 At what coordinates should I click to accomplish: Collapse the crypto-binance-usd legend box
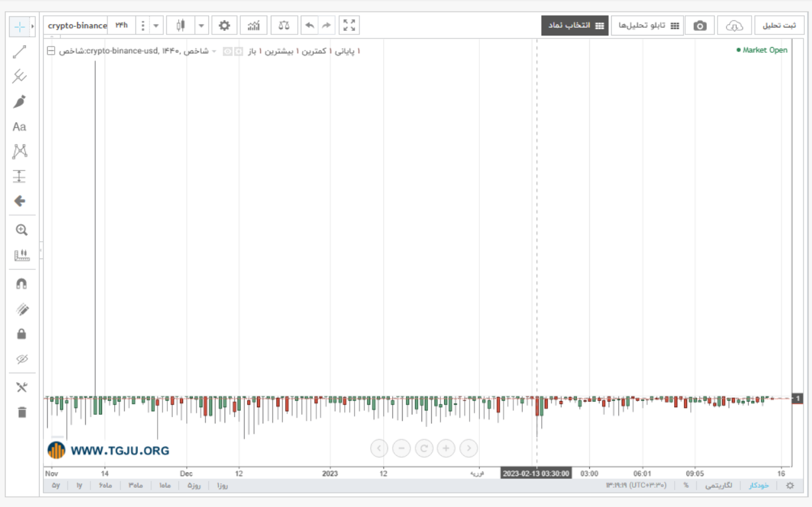(x=51, y=51)
